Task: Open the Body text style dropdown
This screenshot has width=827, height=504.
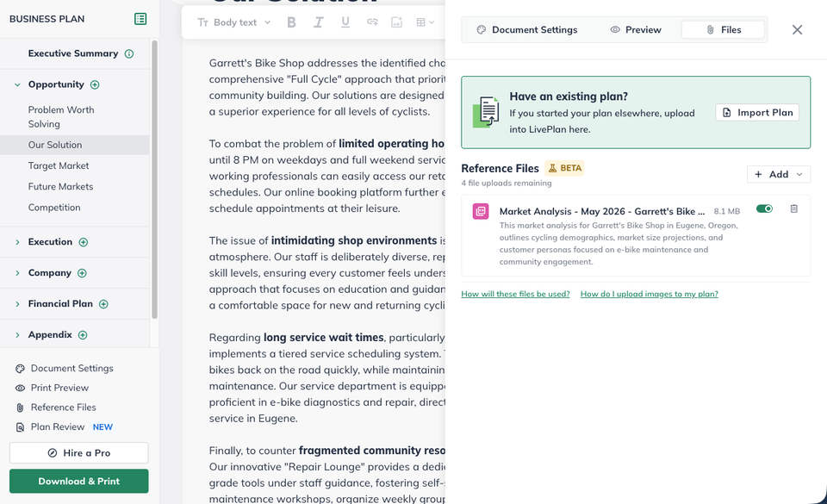Action: click(233, 22)
